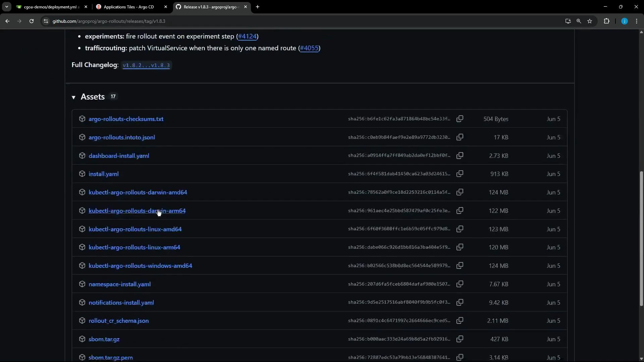
Task: Download kubectl-argo-rollouts-linux-amd64
Action: coord(135,229)
